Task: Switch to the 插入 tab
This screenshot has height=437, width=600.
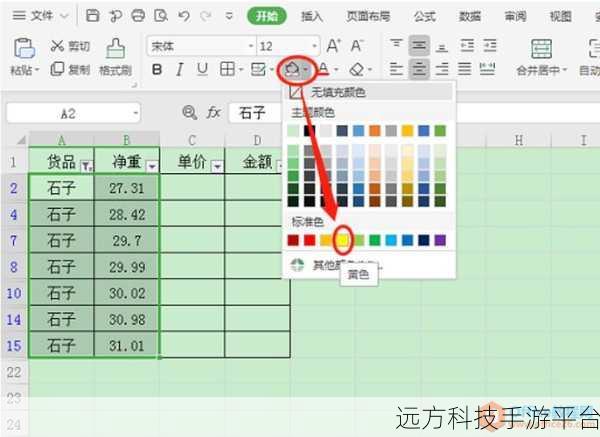Action: click(x=312, y=16)
